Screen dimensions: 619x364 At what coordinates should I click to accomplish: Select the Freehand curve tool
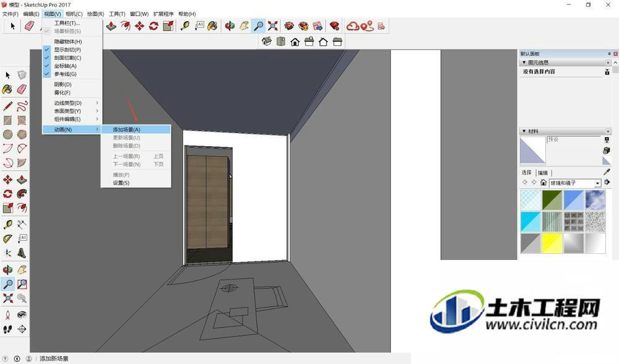(x=22, y=106)
